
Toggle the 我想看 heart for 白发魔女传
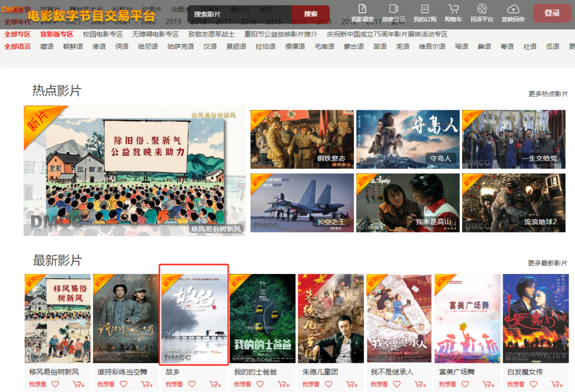coord(533,385)
